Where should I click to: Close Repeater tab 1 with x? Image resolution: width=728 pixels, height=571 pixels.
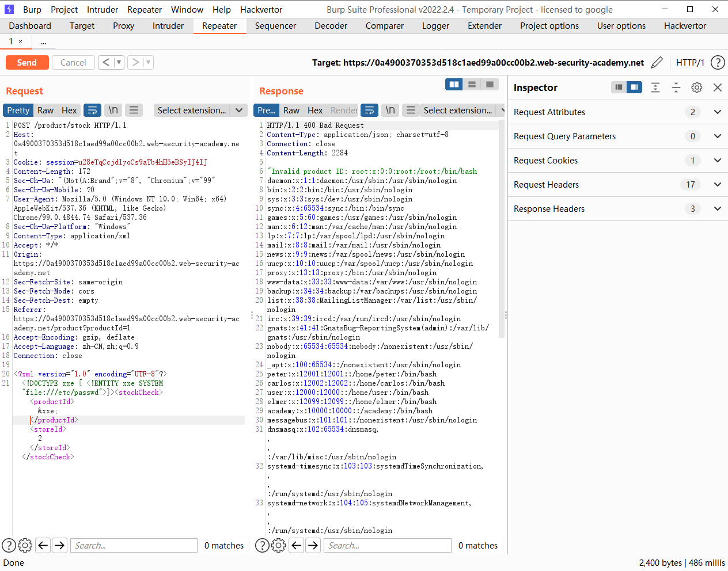pyautogui.click(x=21, y=41)
